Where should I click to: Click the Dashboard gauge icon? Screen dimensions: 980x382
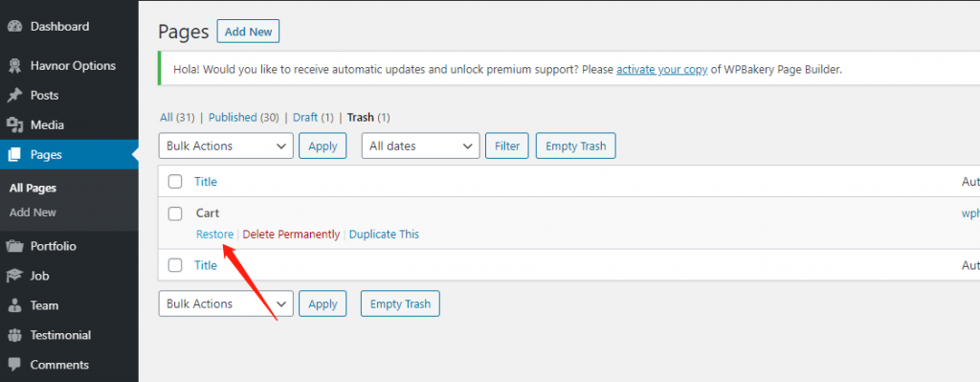(15, 27)
